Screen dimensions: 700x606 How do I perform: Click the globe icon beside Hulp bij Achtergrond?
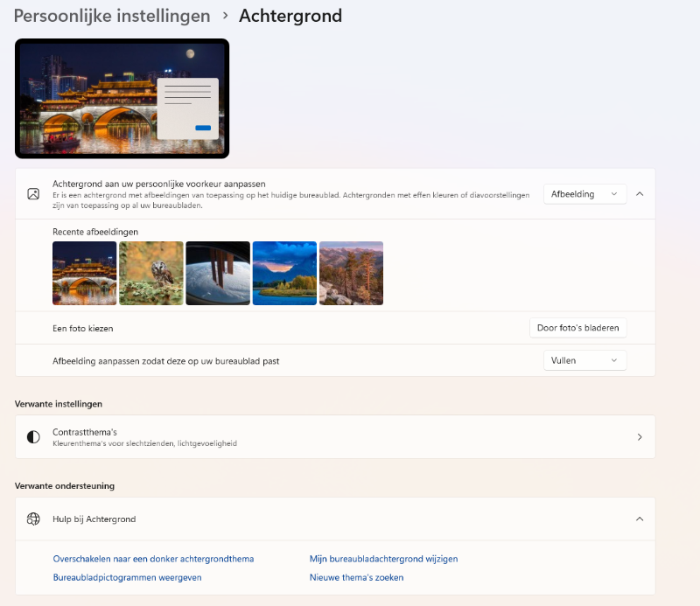point(33,519)
